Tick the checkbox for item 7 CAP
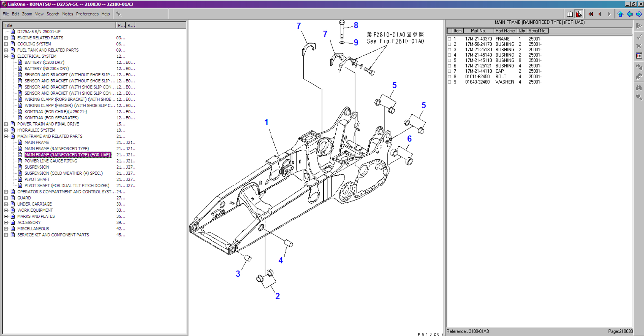Image resolution: width=644 pixels, height=336 pixels. tap(449, 71)
